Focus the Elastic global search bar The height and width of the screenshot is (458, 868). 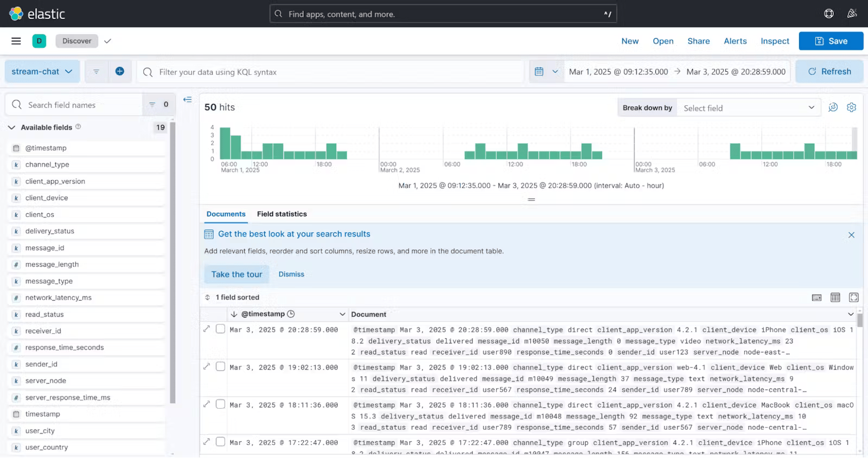coord(443,14)
